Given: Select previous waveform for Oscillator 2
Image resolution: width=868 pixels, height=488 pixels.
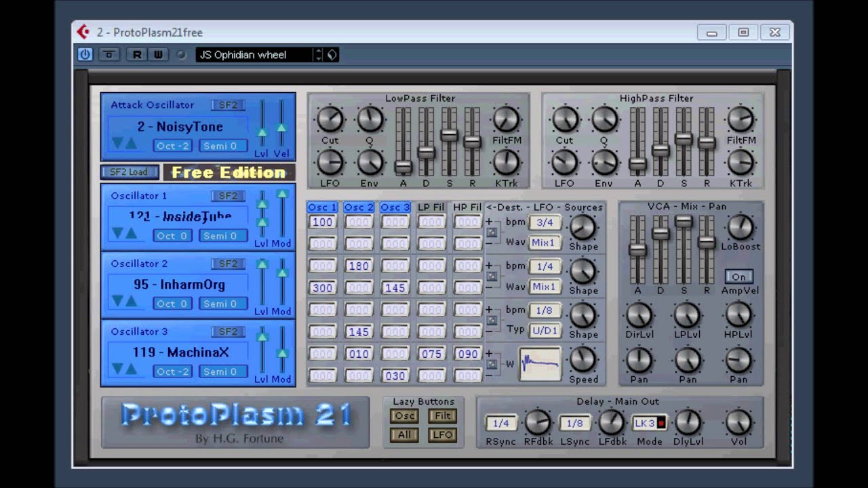Looking at the screenshot, I should (x=117, y=301).
